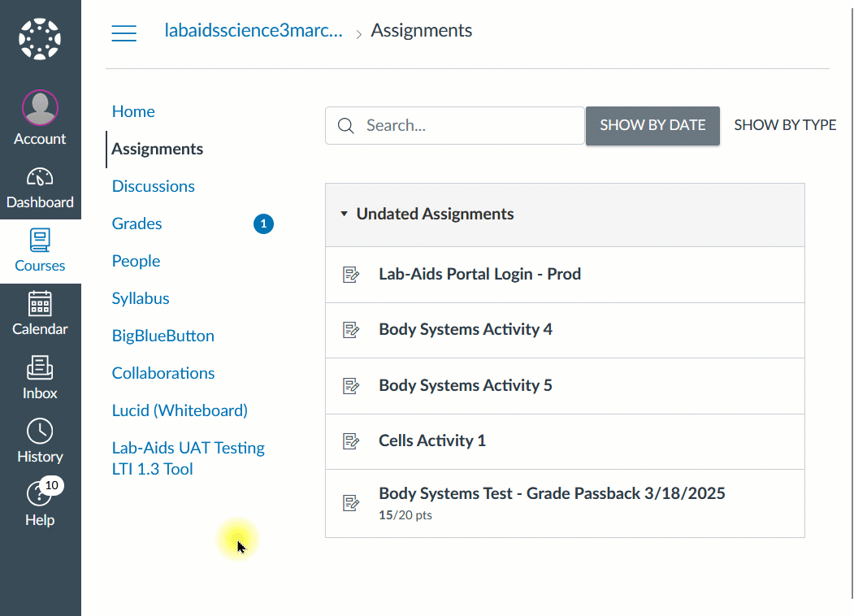Open Body Systems Activity 4 assignment
This screenshot has height=616, width=854.
(x=465, y=329)
